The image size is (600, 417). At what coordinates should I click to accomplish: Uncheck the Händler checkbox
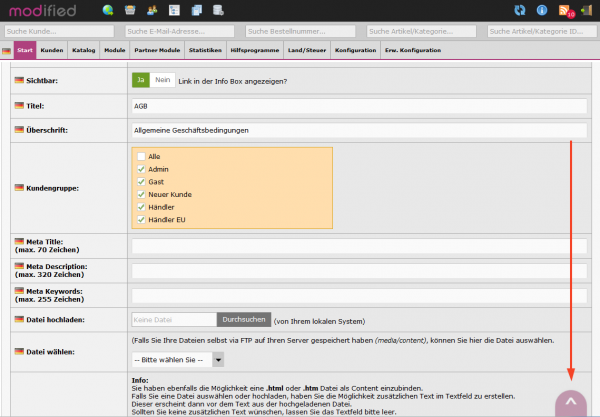pyautogui.click(x=141, y=207)
